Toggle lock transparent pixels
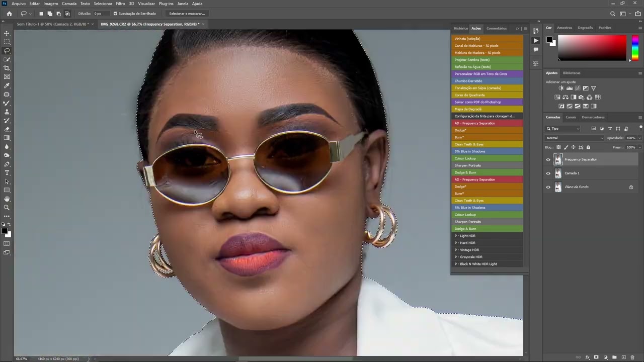Image resolution: width=644 pixels, height=362 pixels. (558, 147)
